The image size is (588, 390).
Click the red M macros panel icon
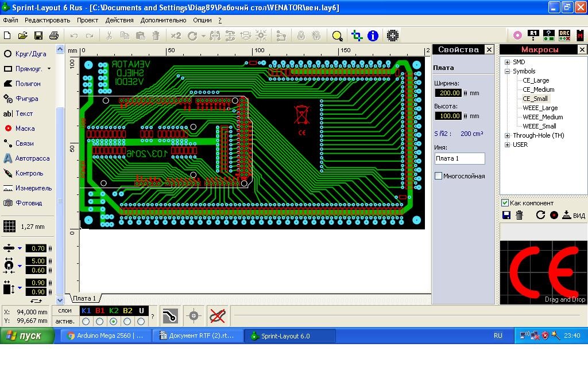pyautogui.click(x=580, y=36)
